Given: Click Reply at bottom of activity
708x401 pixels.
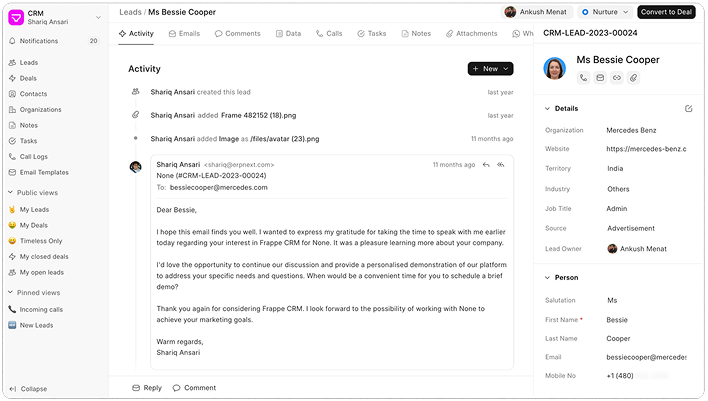Looking at the screenshot, I should [x=147, y=388].
